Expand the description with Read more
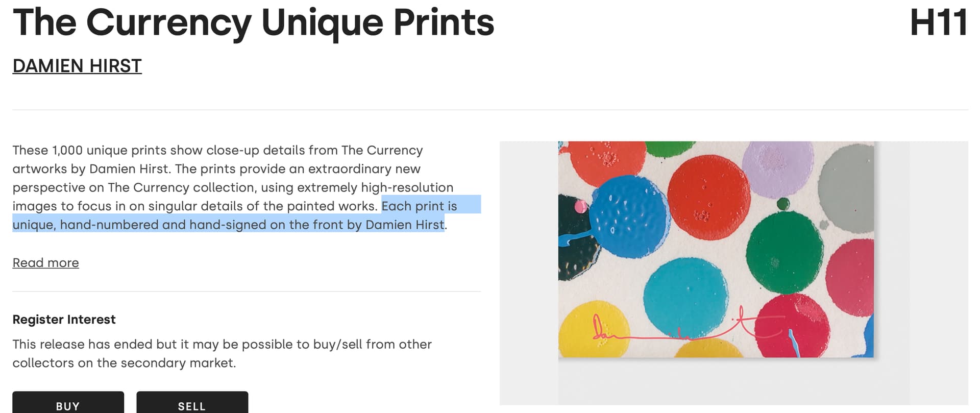 tap(45, 262)
